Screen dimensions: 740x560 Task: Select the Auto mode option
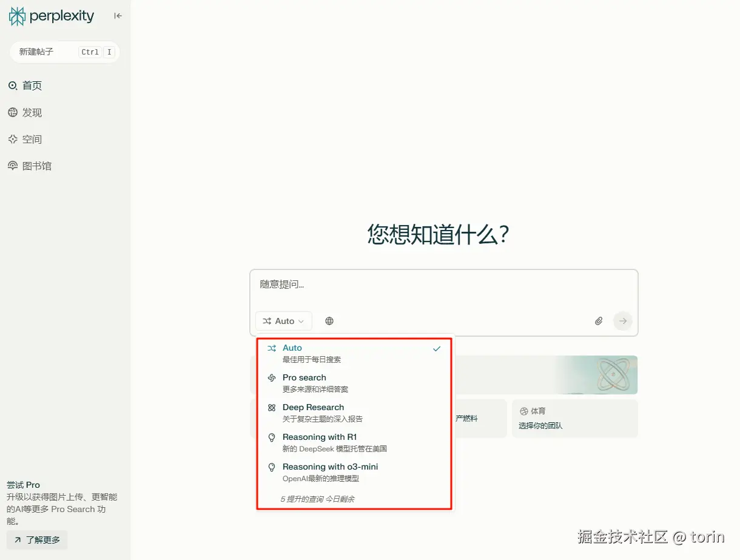click(x=355, y=353)
